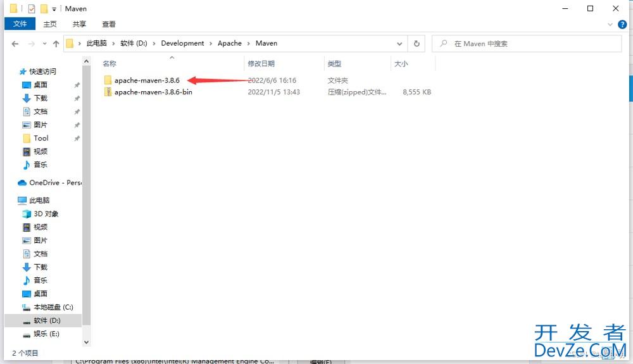Image resolution: width=633 pixels, height=364 pixels.
Task: Maximize the Maven Explorer window
Action: tap(590, 8)
